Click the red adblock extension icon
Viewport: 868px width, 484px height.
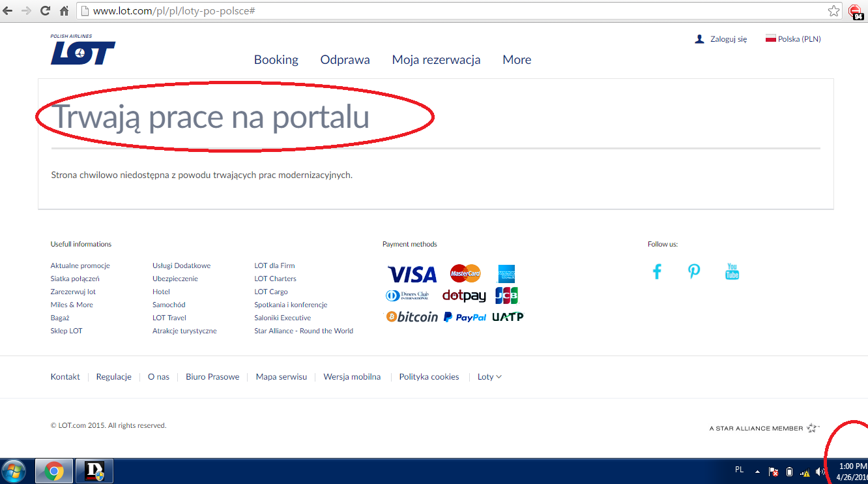(x=856, y=11)
